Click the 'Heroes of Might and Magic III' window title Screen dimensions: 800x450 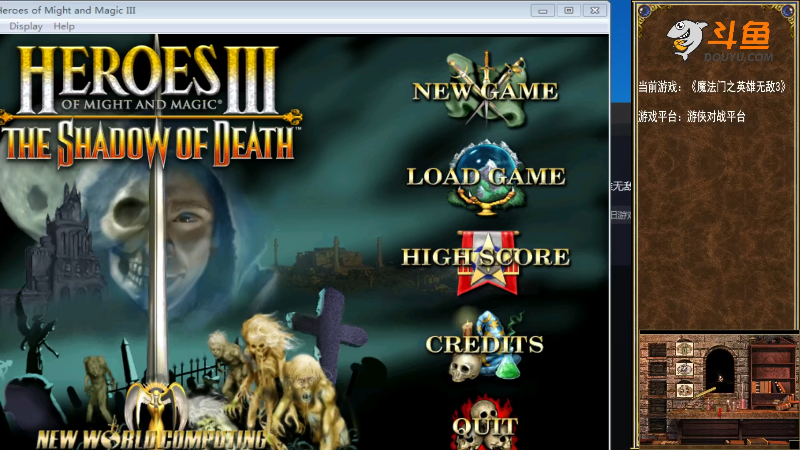pos(67,10)
